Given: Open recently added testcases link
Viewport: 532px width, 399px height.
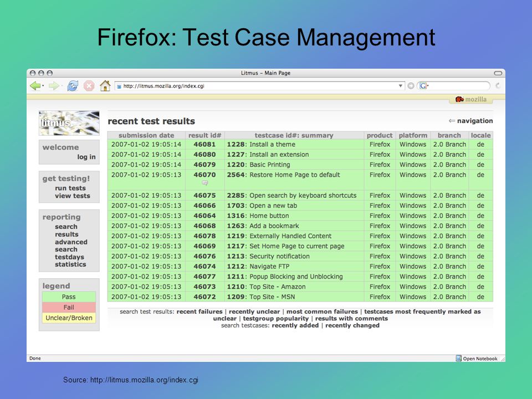Looking at the screenshot, I should [x=295, y=326].
